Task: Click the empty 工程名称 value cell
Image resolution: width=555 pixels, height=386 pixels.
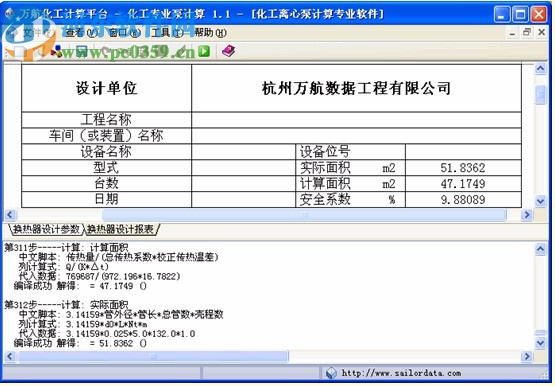Action: click(356, 120)
